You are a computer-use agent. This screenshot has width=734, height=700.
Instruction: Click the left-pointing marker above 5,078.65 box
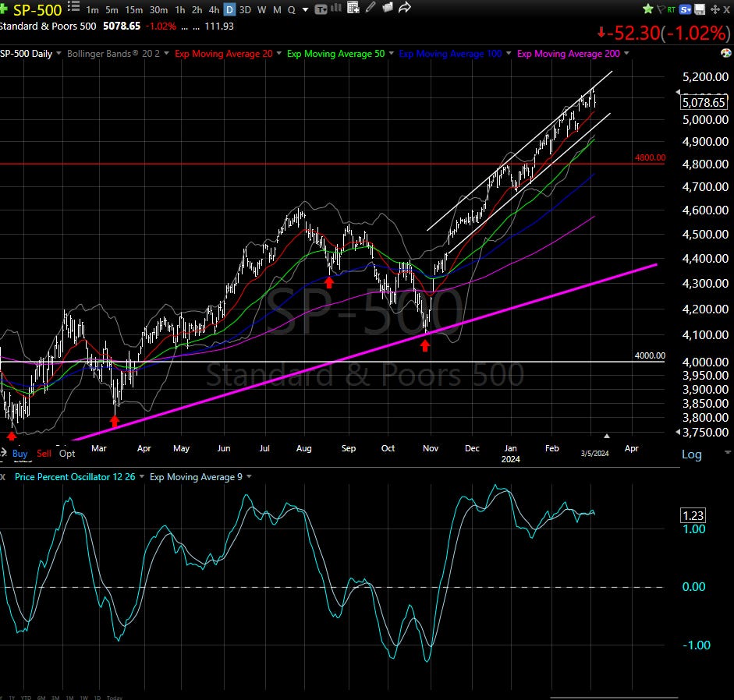click(679, 92)
